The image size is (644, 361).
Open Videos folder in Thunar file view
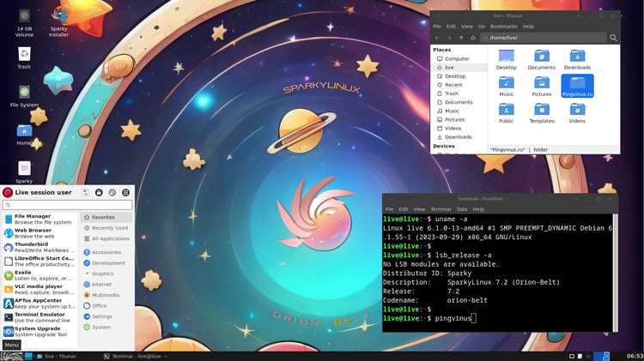577,113
